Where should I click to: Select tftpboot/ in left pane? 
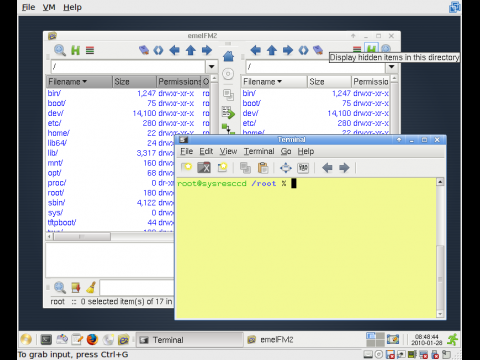tap(62, 222)
